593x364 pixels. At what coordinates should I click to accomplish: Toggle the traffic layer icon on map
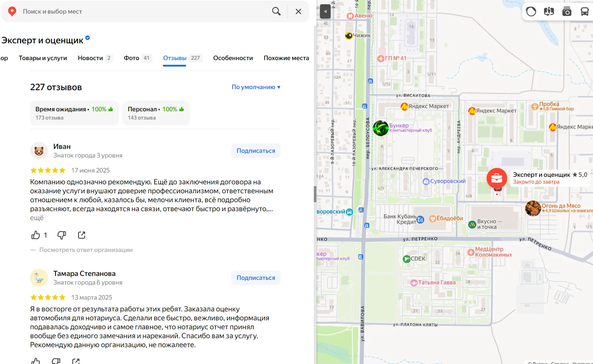coord(531,11)
